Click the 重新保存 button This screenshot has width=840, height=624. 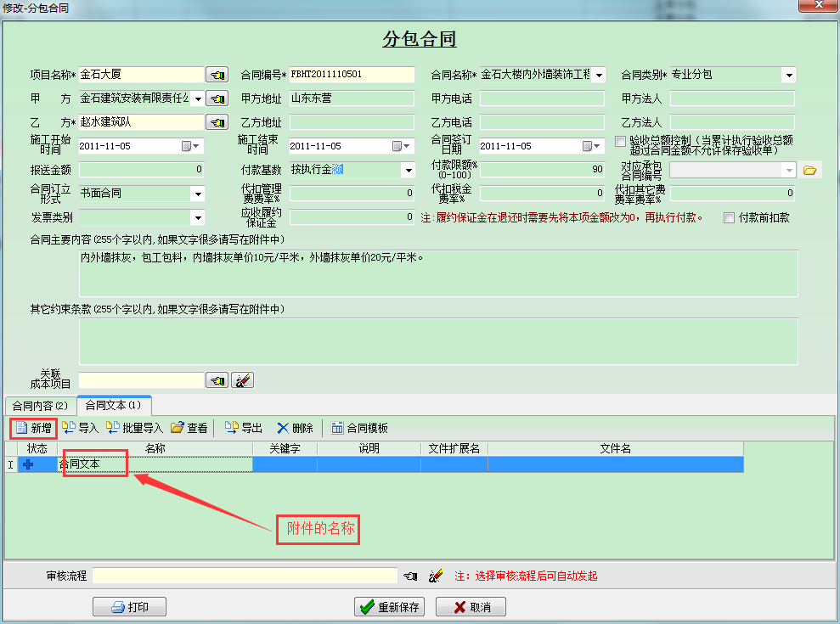coord(391,607)
